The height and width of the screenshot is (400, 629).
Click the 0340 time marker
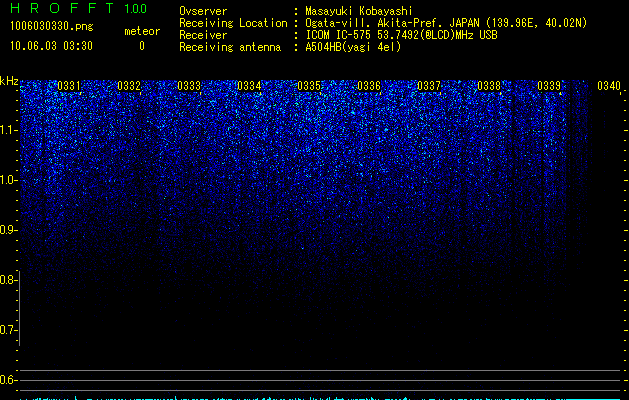point(609,86)
